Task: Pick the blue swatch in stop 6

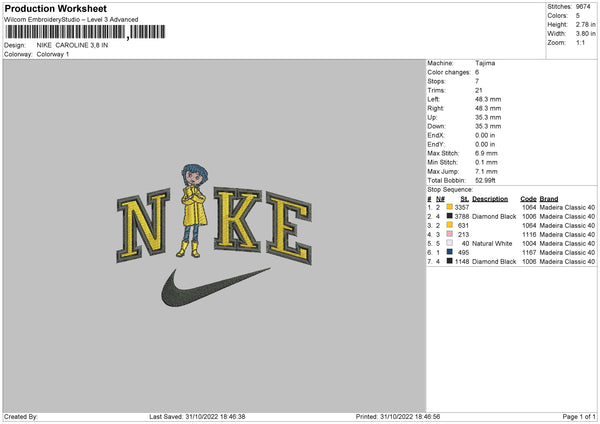Action: (x=449, y=252)
